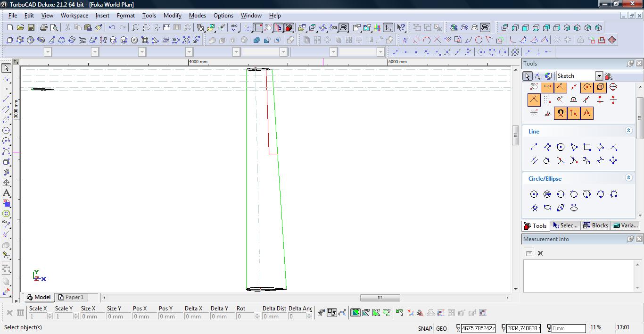Viewport: 644px width, 334px height.
Task: Switch to the Blocks tab
Action: coord(595,225)
